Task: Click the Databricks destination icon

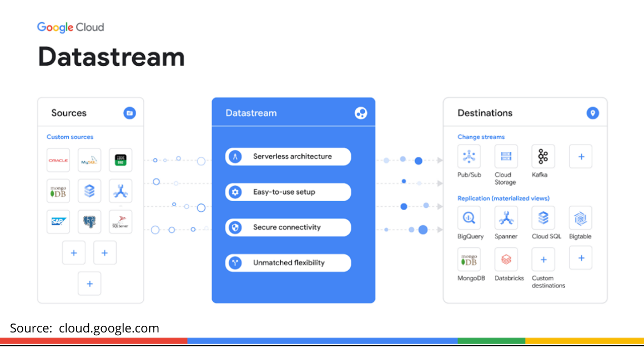Action: tap(506, 260)
